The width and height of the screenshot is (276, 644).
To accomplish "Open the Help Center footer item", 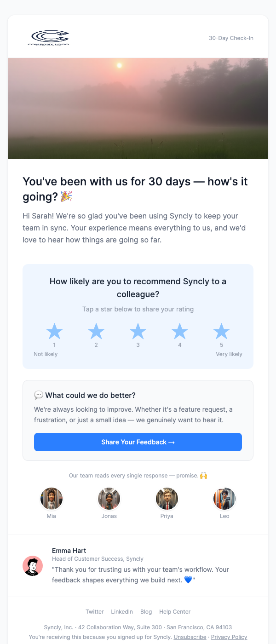I will tap(175, 612).
